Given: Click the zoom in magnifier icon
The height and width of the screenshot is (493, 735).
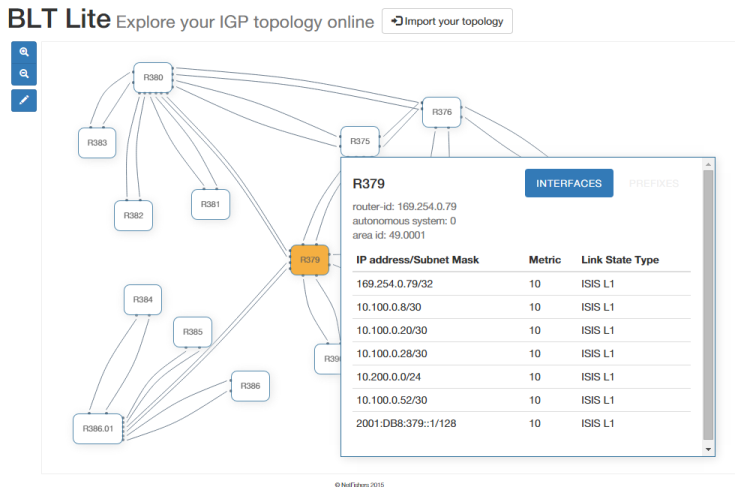Looking at the screenshot, I should tap(24, 52).
